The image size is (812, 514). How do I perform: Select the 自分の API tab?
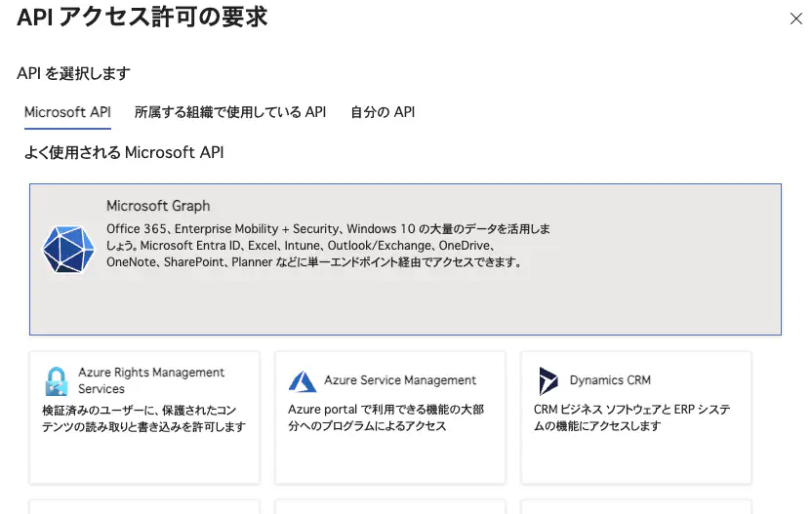(x=383, y=112)
